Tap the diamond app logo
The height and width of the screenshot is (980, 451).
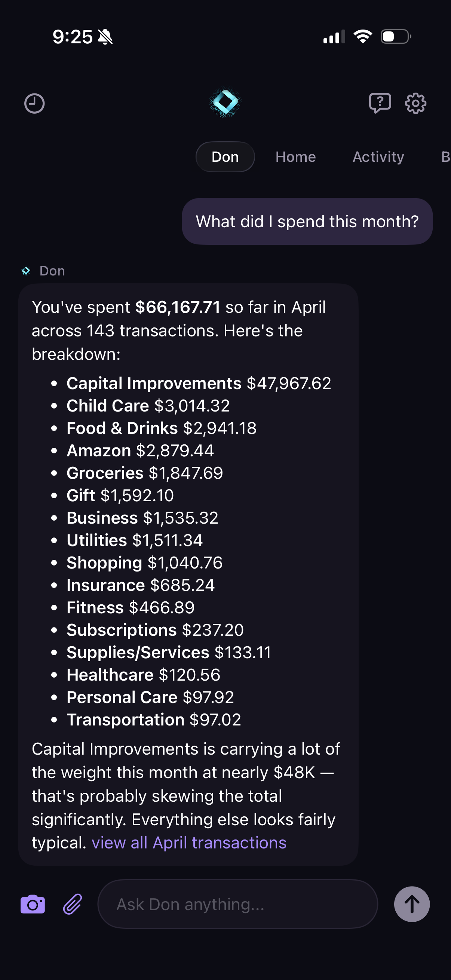(x=225, y=102)
